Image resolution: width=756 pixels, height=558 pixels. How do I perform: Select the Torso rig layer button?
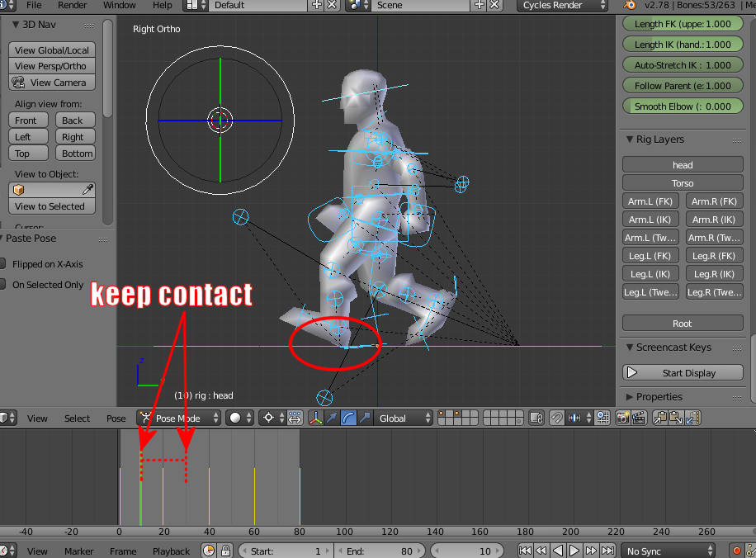(x=682, y=182)
